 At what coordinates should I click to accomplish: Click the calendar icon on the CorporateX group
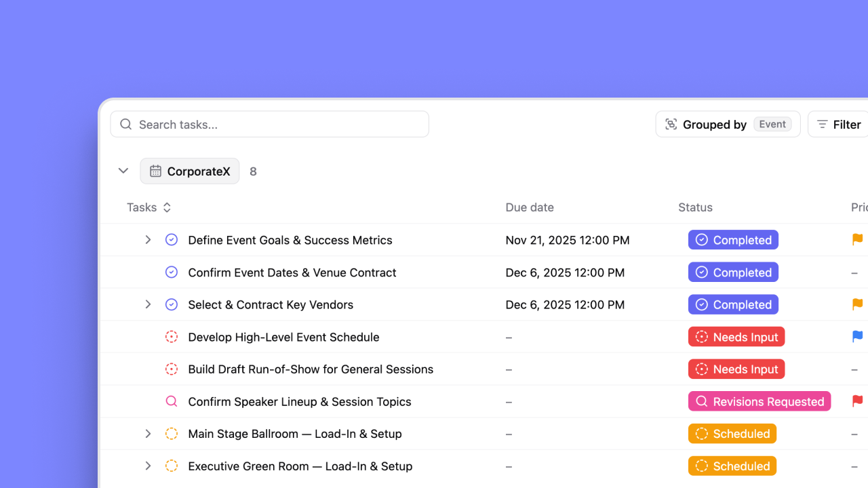click(157, 171)
